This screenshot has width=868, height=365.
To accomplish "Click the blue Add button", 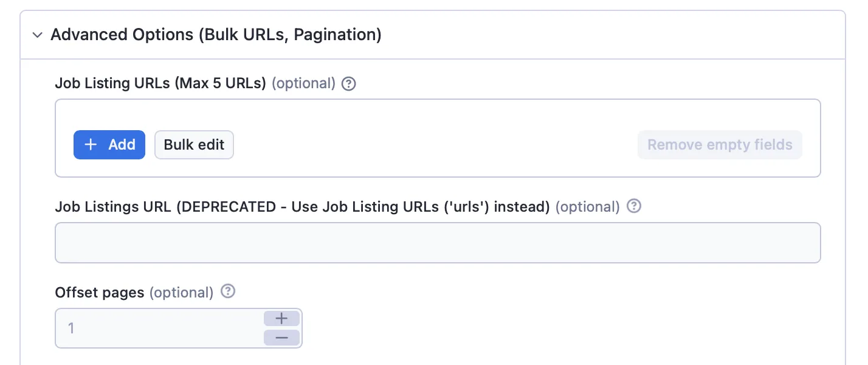I will [109, 145].
